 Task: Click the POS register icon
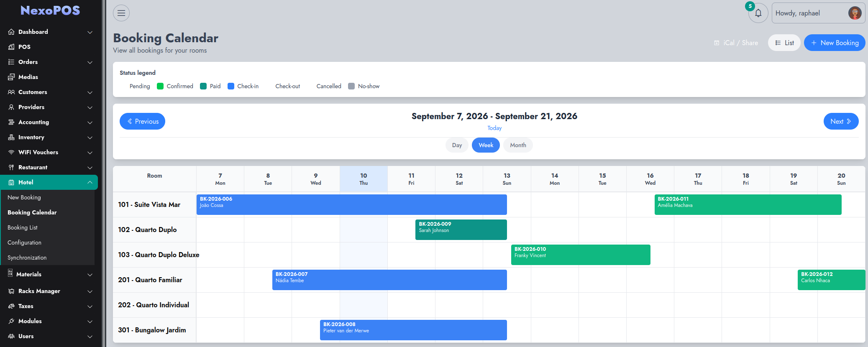pyautogui.click(x=11, y=47)
